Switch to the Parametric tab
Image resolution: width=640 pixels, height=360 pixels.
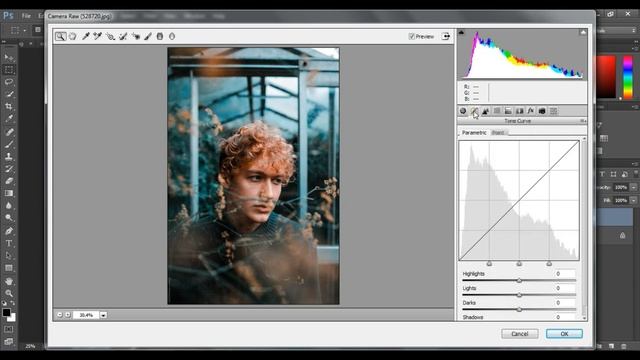click(x=474, y=133)
